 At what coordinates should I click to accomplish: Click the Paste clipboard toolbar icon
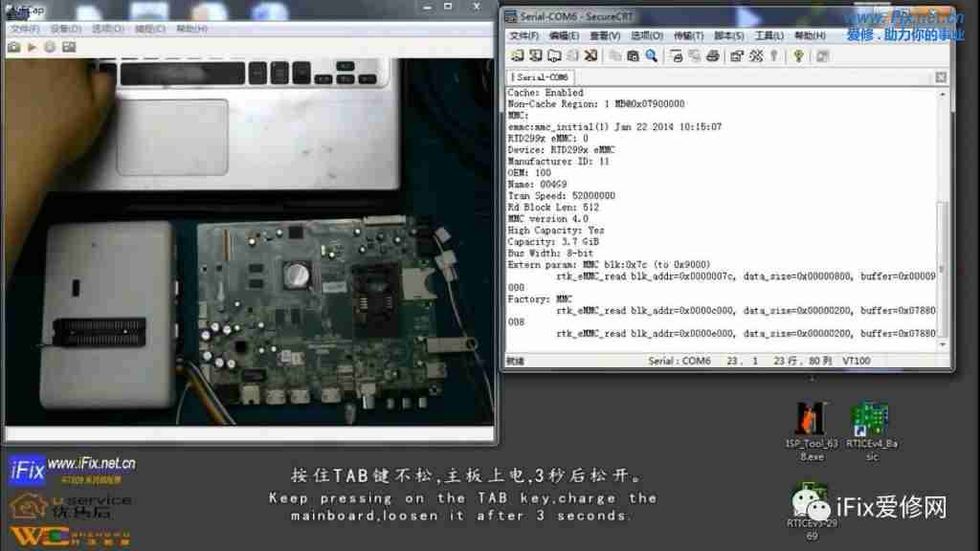(633, 56)
